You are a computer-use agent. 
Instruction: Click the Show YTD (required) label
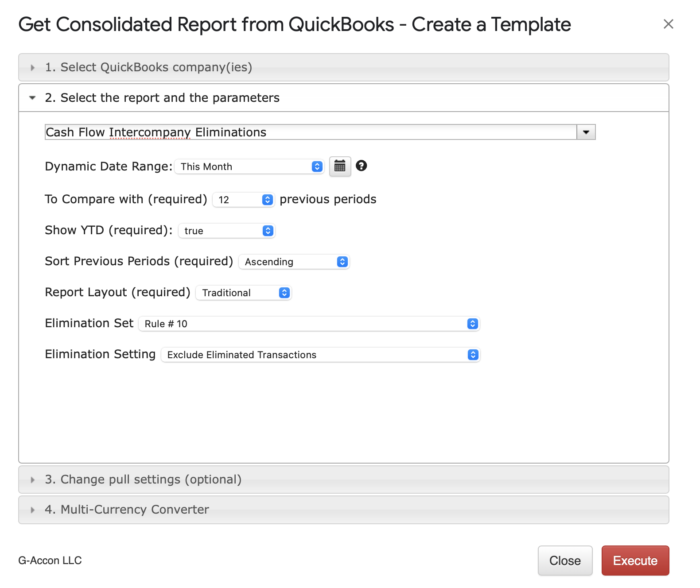click(109, 230)
